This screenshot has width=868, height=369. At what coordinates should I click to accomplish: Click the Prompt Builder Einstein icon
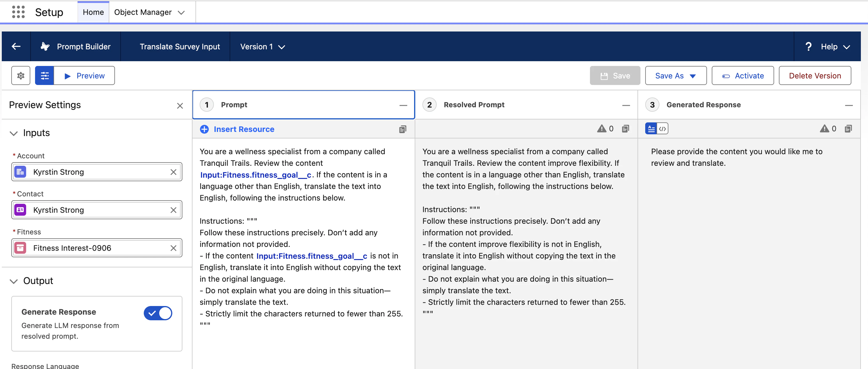(x=45, y=47)
